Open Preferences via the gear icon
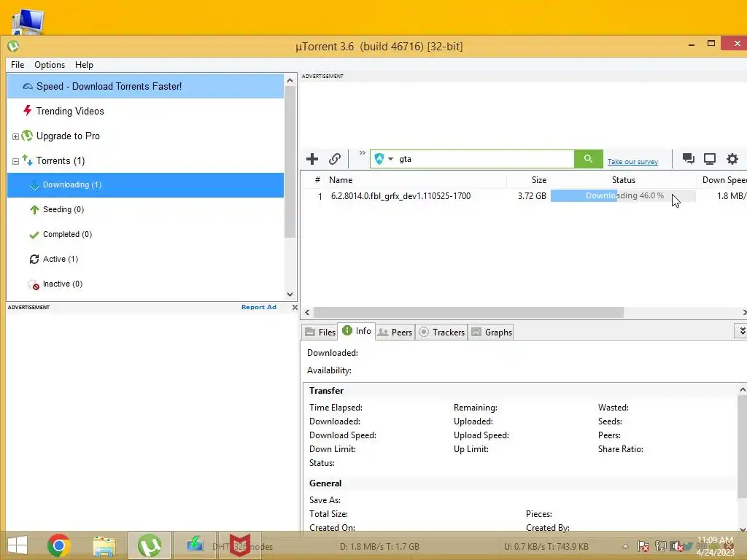The height and width of the screenshot is (560, 747). pyautogui.click(x=732, y=158)
